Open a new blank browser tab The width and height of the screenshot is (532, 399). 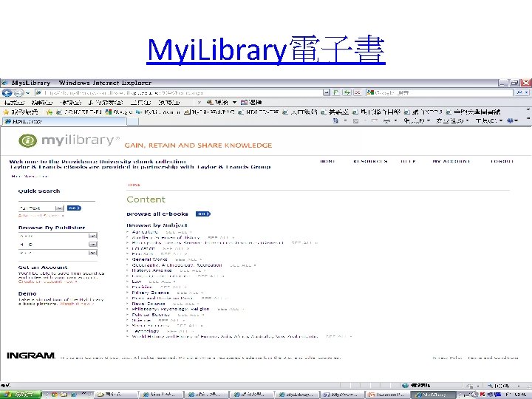click(133, 121)
